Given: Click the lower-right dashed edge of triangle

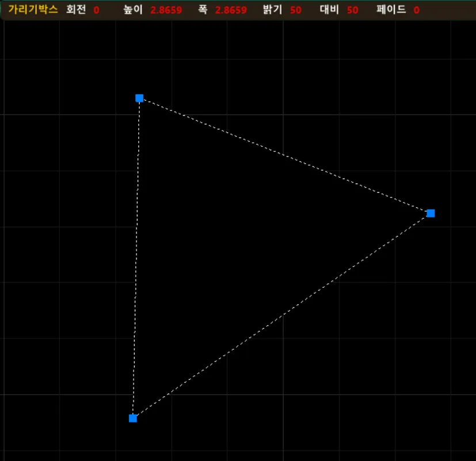Looking at the screenshot, I should 282,316.
